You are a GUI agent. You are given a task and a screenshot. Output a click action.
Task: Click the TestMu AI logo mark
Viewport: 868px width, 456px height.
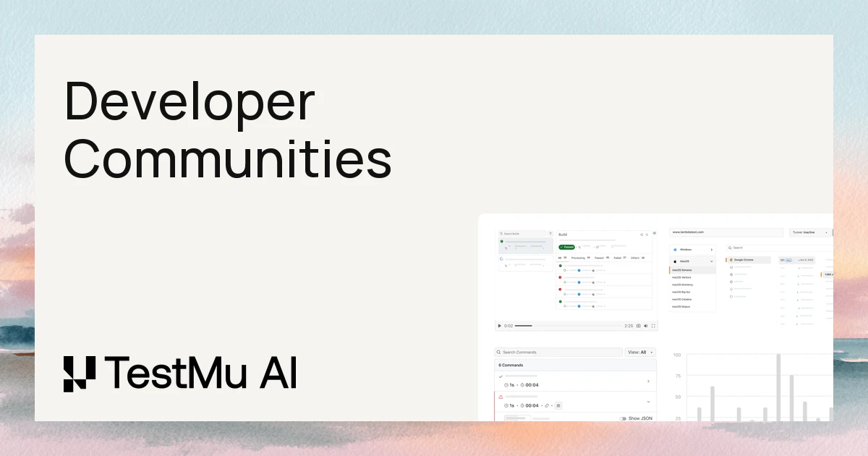pos(79,373)
